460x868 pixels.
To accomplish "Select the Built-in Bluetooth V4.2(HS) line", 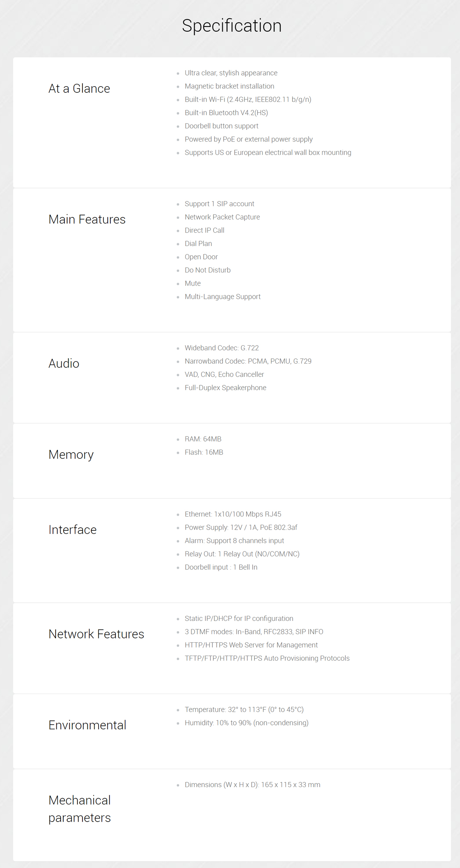I will click(226, 113).
